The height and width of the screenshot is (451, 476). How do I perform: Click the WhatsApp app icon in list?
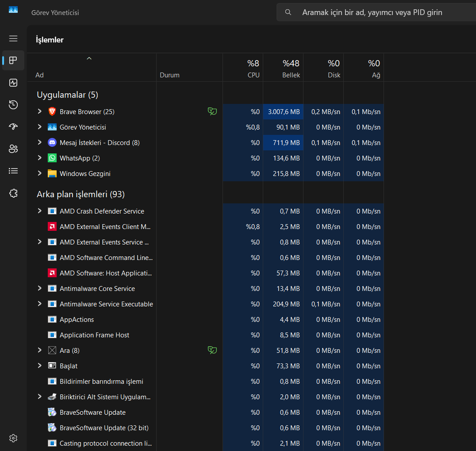(52, 158)
